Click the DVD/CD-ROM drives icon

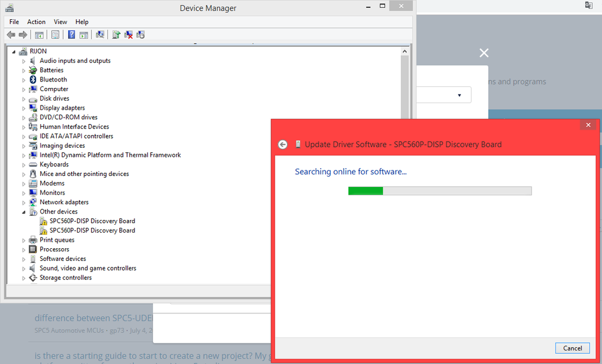[x=33, y=118]
